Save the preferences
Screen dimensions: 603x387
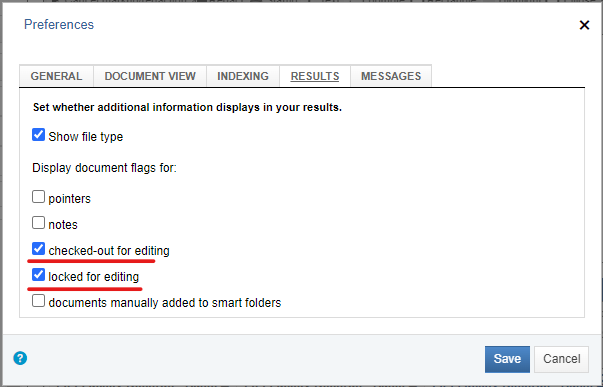click(507, 359)
